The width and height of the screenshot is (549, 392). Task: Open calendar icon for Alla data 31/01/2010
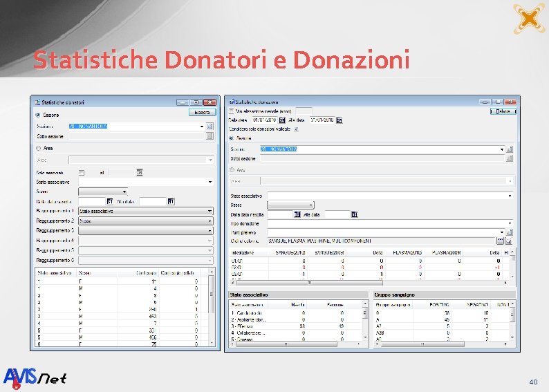coord(339,120)
